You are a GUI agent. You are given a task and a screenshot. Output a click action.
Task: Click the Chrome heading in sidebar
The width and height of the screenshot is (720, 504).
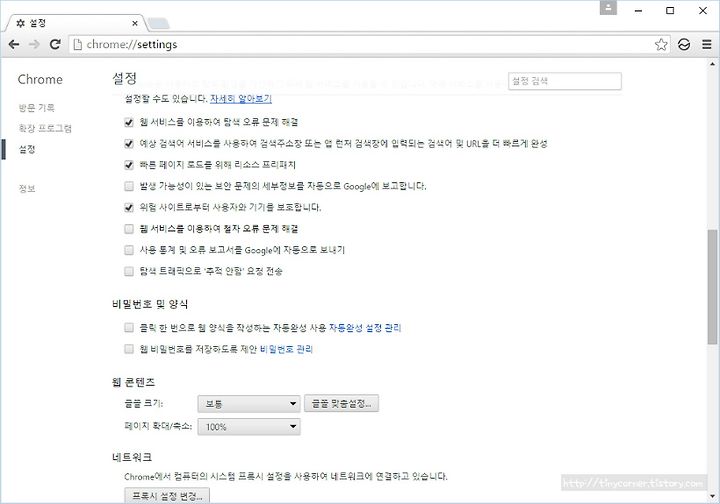[x=40, y=79]
